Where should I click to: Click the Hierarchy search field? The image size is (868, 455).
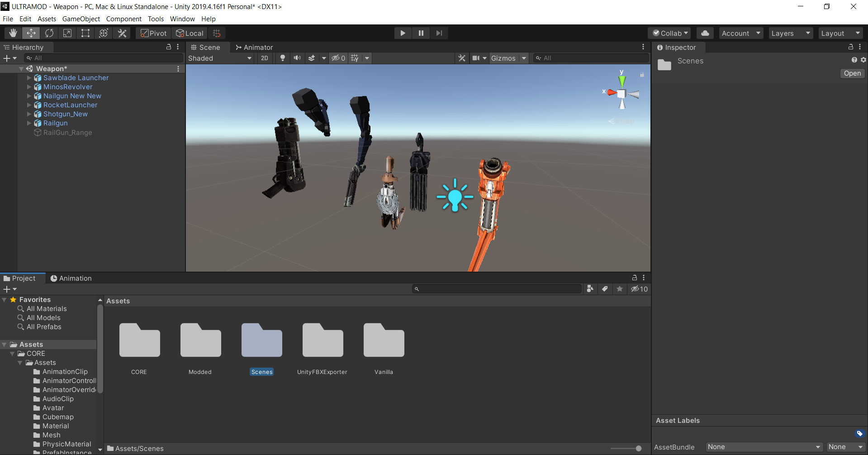click(104, 58)
